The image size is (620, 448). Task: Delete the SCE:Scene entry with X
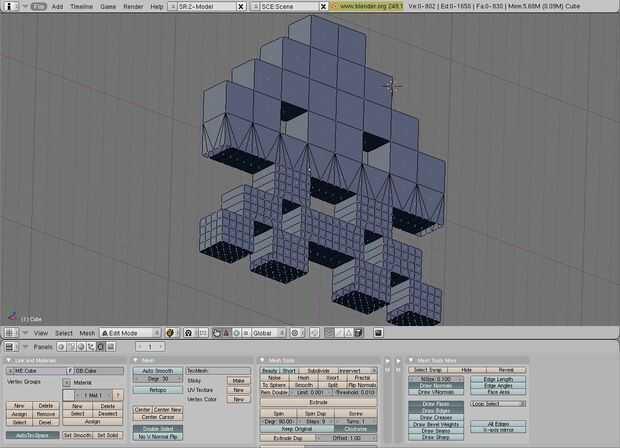pyautogui.click(x=323, y=6)
